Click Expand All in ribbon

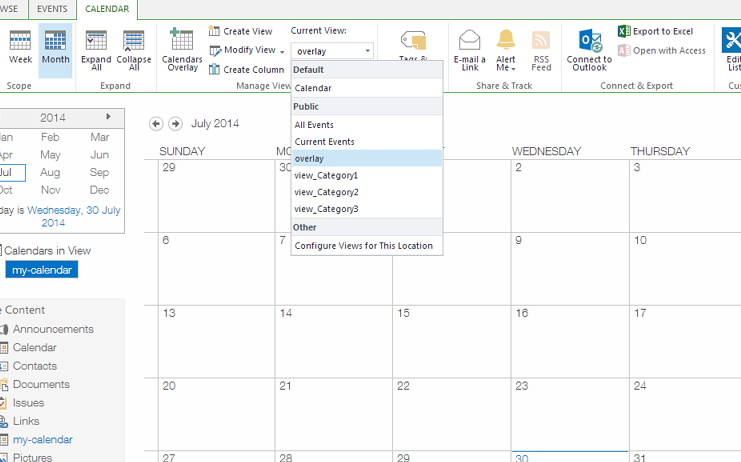(96, 50)
